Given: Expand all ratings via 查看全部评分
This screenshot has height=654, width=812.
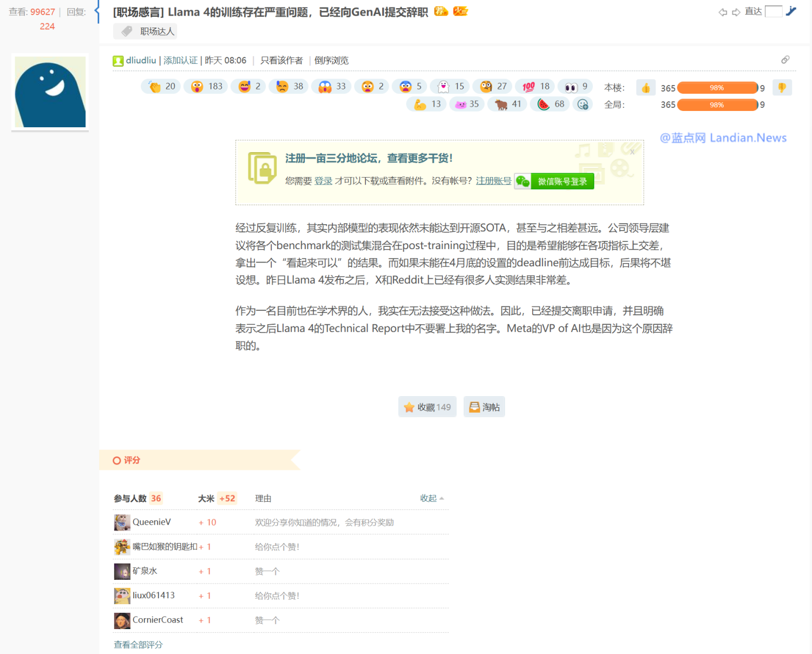Looking at the screenshot, I should (x=138, y=644).
